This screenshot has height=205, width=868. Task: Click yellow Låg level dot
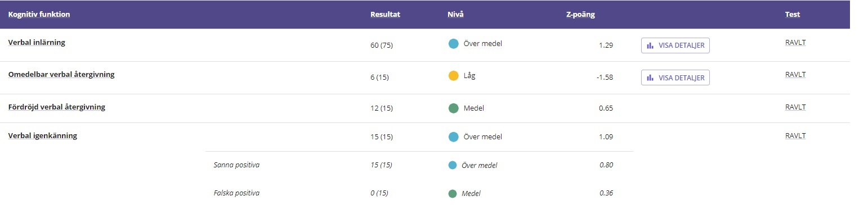[453, 76]
